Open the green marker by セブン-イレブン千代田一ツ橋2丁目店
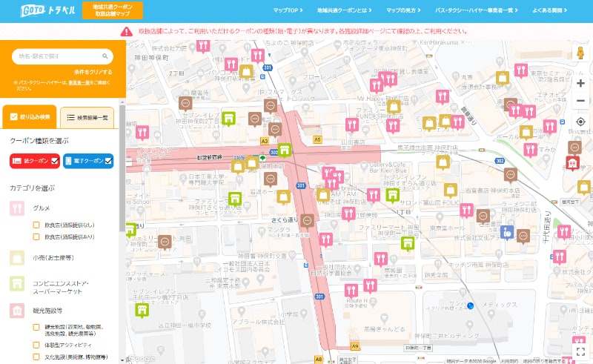This screenshot has width=593, height=364. tap(142, 311)
